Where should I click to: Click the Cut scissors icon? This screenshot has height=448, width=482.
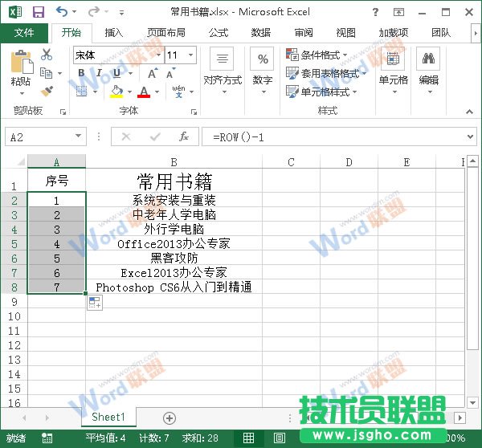(x=47, y=55)
